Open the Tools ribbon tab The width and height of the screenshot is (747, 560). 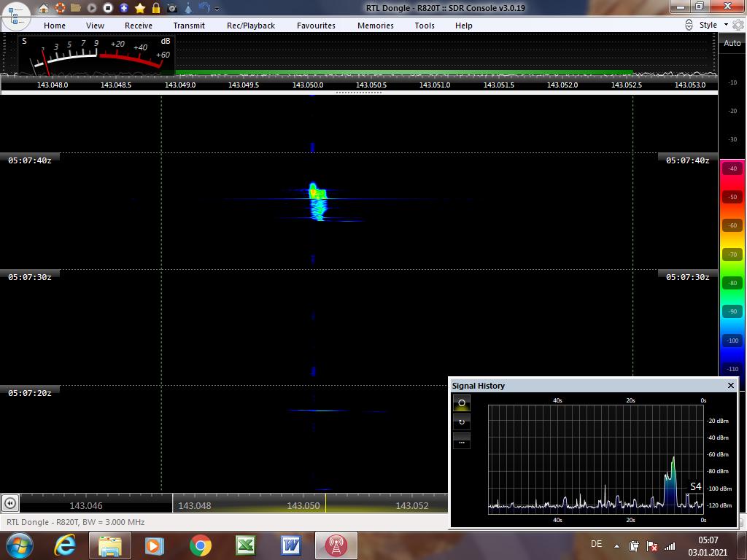[425, 26]
